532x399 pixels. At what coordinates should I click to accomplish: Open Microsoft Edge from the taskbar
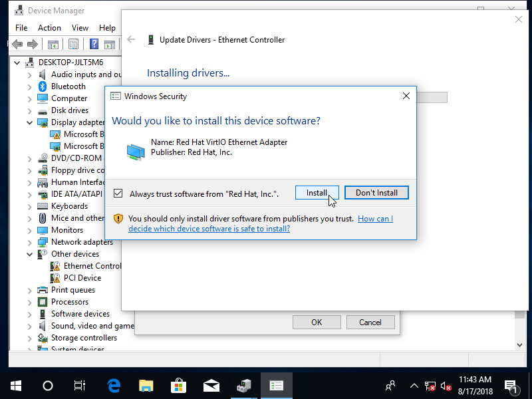pos(114,385)
